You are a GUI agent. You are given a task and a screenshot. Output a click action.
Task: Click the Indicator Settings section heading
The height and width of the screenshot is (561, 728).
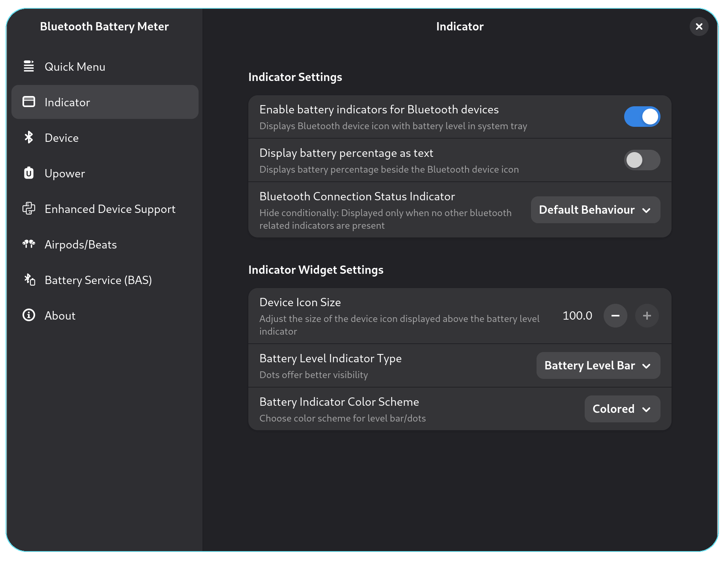click(295, 77)
